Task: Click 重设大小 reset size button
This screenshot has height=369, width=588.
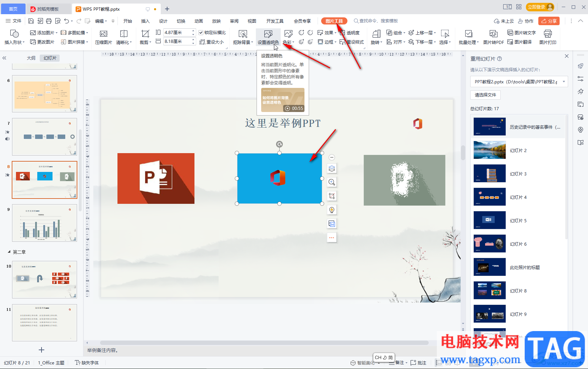Action: tap(211, 42)
